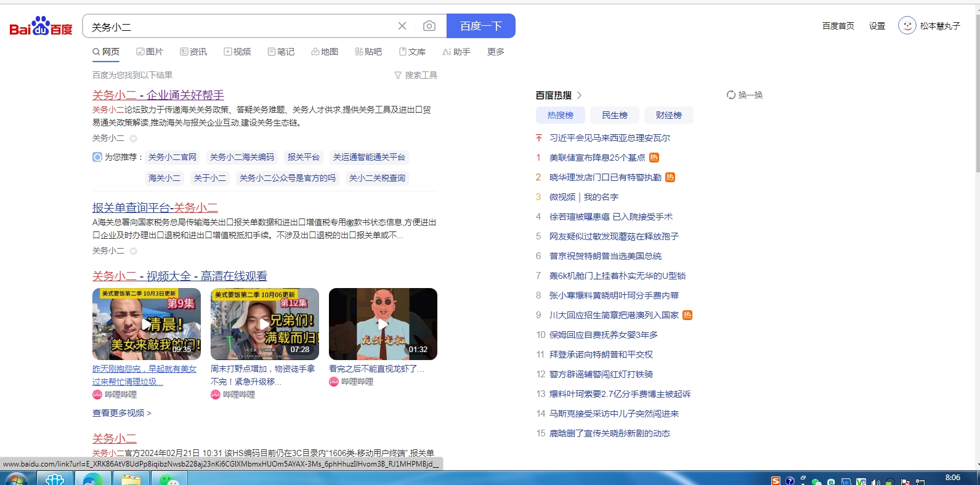Open result 关务小二 - 企业通关好帮手
Screen dimensions: 980x485
tap(158, 95)
